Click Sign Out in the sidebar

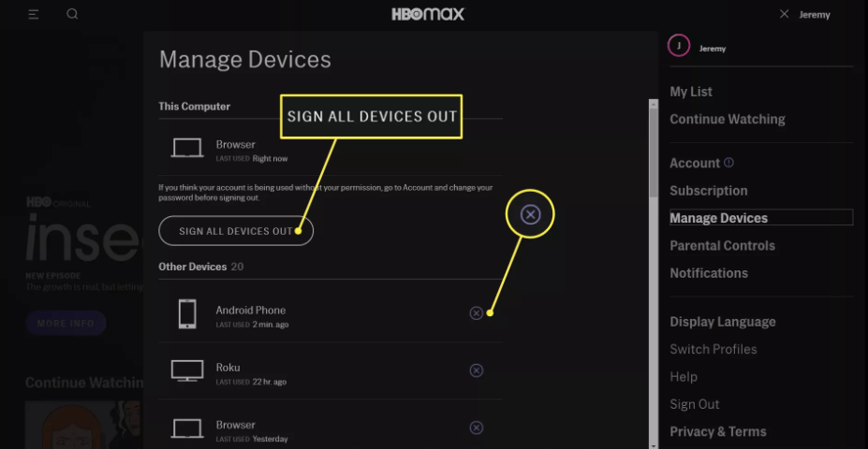694,404
